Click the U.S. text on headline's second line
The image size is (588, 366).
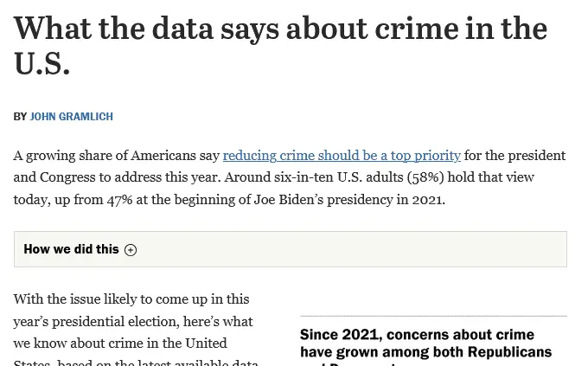point(42,65)
